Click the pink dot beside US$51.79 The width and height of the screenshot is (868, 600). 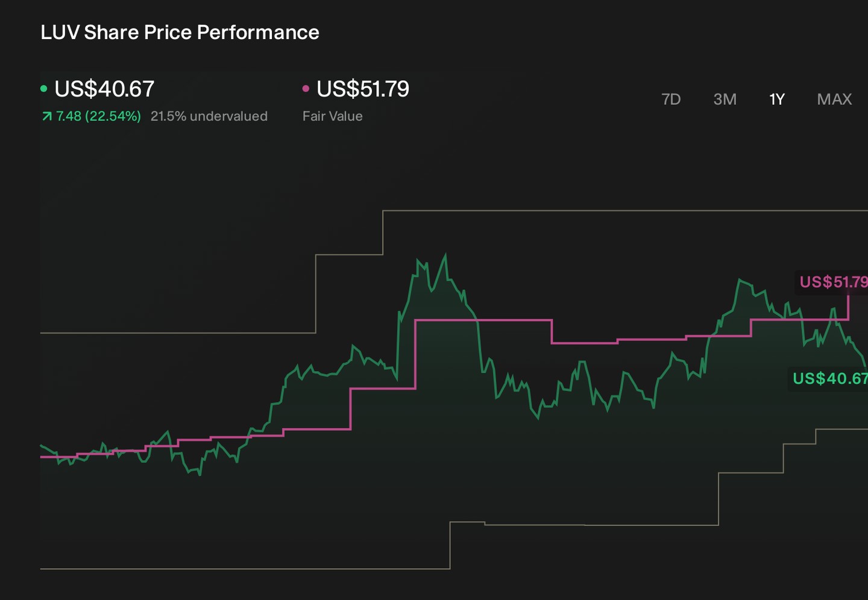click(x=306, y=89)
